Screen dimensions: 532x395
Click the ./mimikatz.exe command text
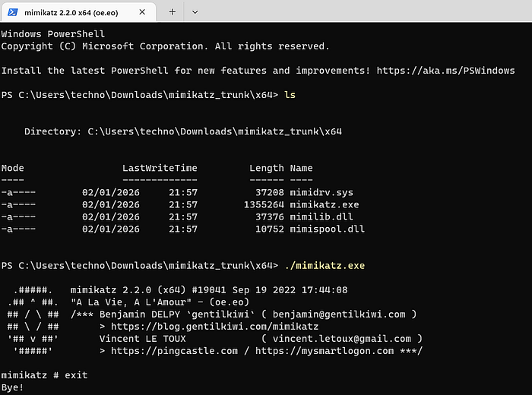coord(325,265)
